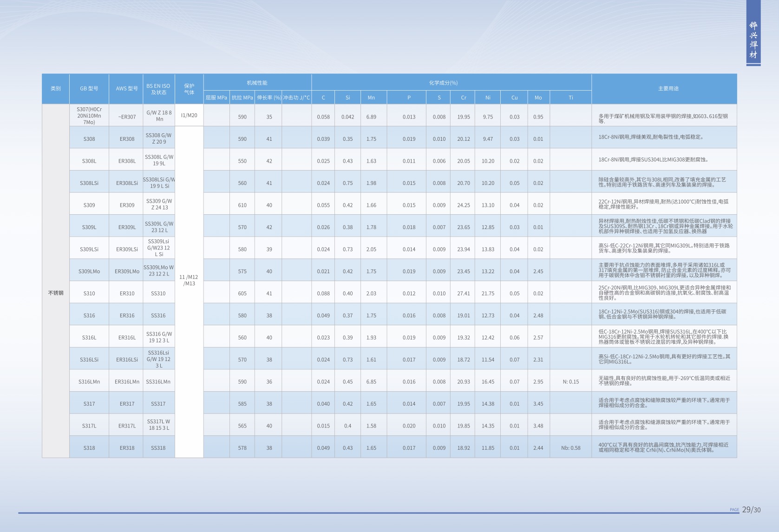Click the 伸长率 (%) subheader
Screen dimensions: 779x532
click(x=269, y=98)
